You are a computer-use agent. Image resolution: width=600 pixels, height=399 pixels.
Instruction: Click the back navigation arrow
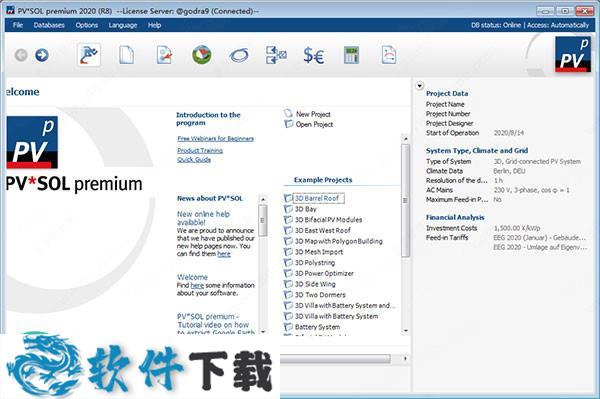pyautogui.click(x=21, y=55)
